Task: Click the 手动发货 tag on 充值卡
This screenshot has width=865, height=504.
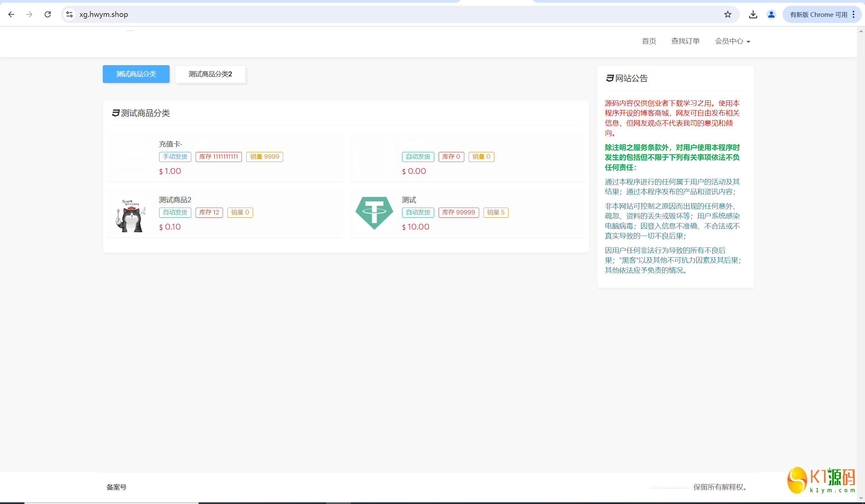Action: [175, 157]
